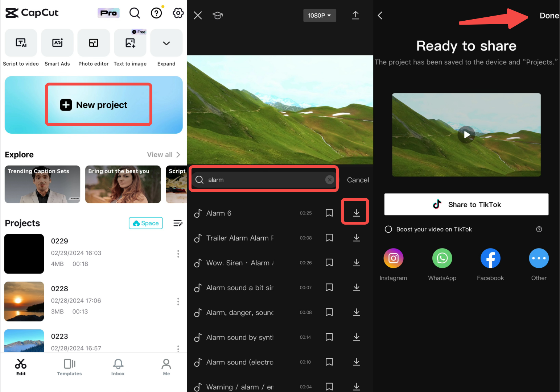The image size is (560, 392).
Task: Export the project with the upload arrow
Action: 355,15
